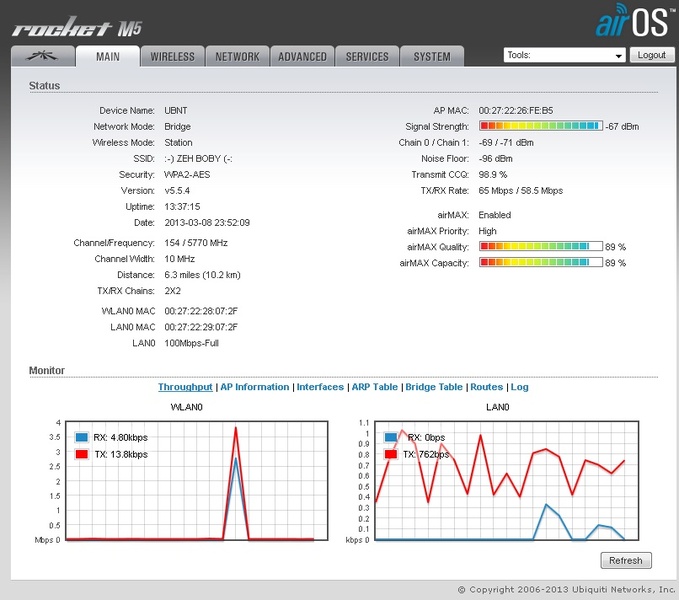
Task: Open the ARP Table link
Action: point(375,387)
